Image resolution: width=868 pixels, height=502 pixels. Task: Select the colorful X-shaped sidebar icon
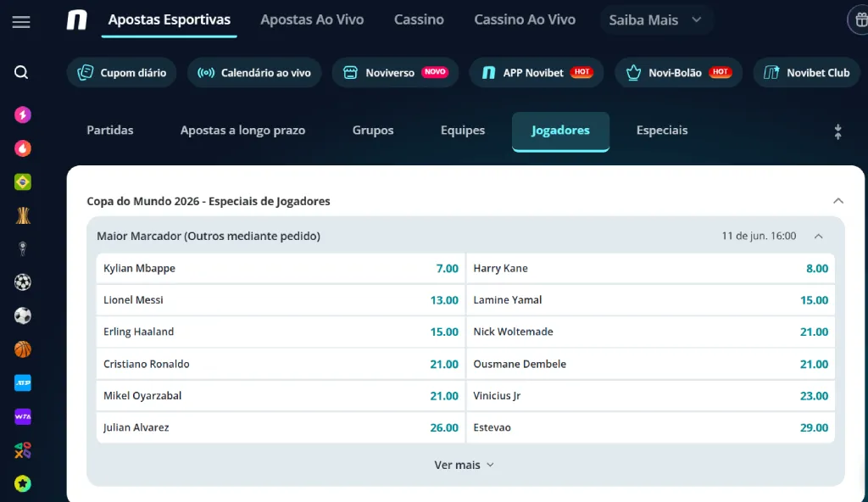point(23,450)
